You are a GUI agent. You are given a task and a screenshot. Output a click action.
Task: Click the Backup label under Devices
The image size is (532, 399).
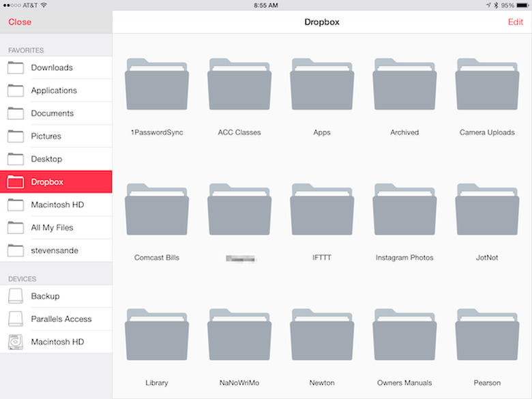click(45, 296)
